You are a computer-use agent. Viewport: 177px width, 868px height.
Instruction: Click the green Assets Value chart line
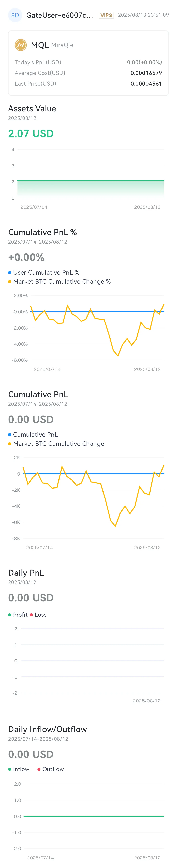(x=91, y=181)
